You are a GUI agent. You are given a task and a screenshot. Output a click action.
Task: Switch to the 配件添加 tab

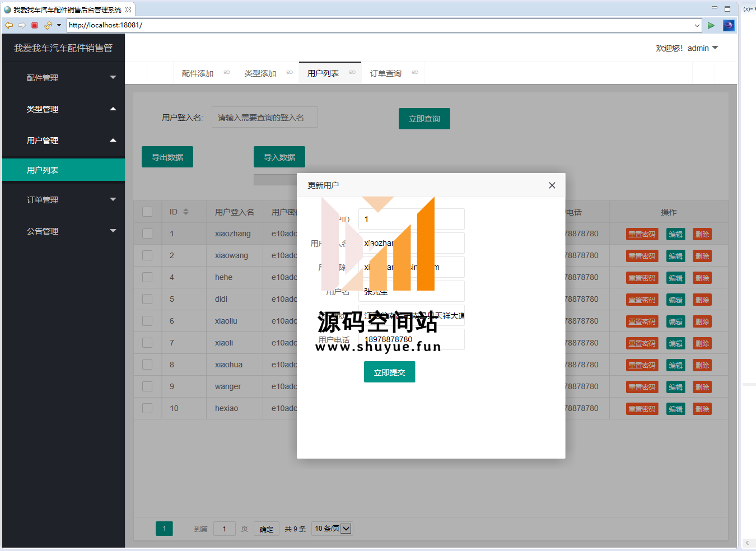tap(198, 73)
